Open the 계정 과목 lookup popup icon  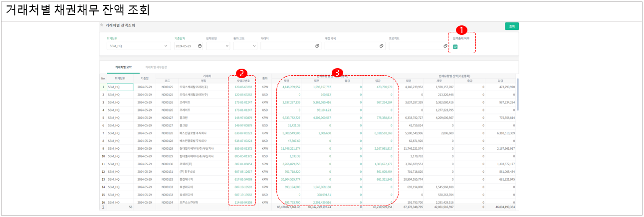(x=381, y=46)
